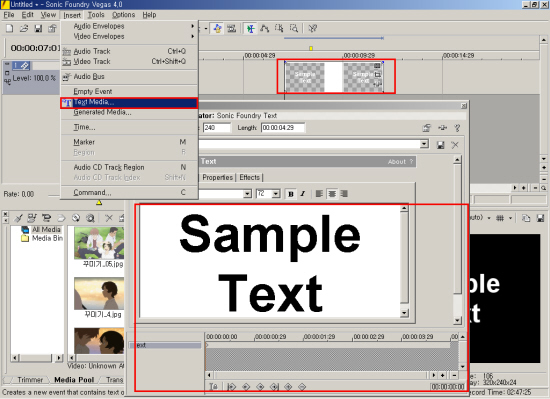Open the font name dropdown arrow
Viewport: 550px width, 399px height.
pyautogui.click(x=247, y=194)
